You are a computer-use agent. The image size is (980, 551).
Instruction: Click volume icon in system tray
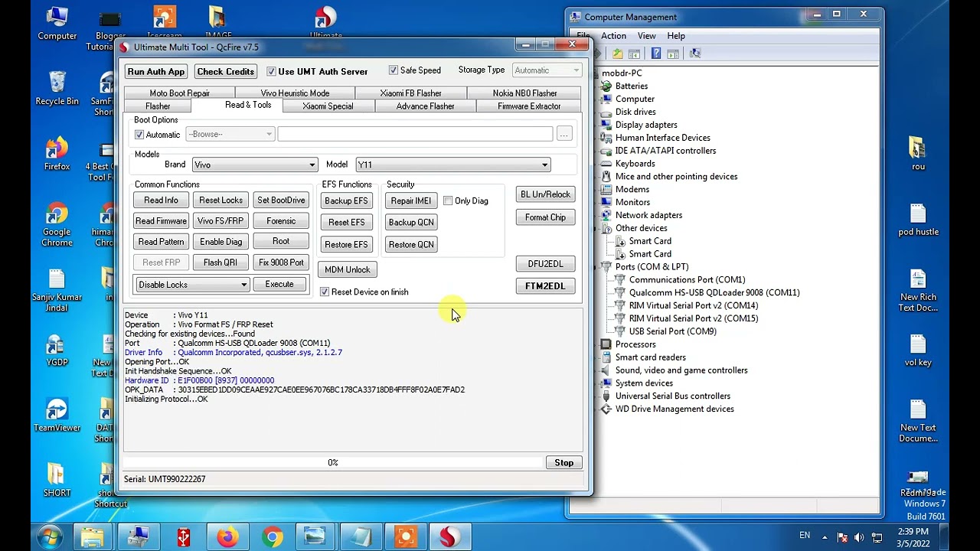click(858, 537)
